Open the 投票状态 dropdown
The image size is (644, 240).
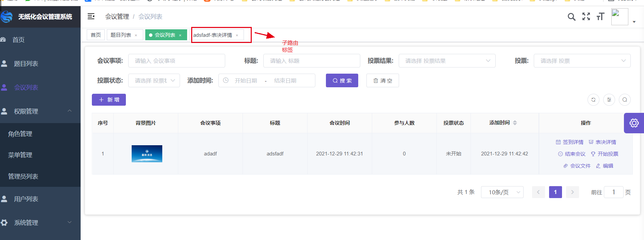pyautogui.click(x=154, y=80)
